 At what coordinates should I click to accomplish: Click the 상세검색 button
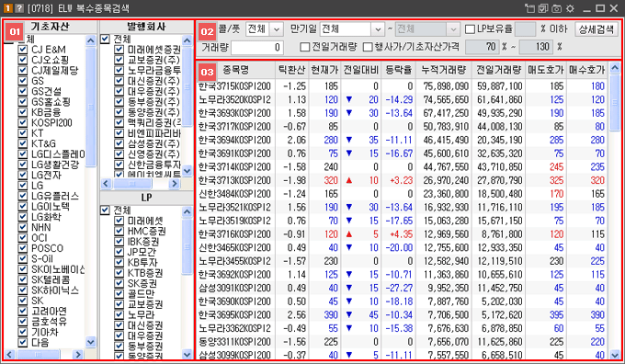(597, 29)
